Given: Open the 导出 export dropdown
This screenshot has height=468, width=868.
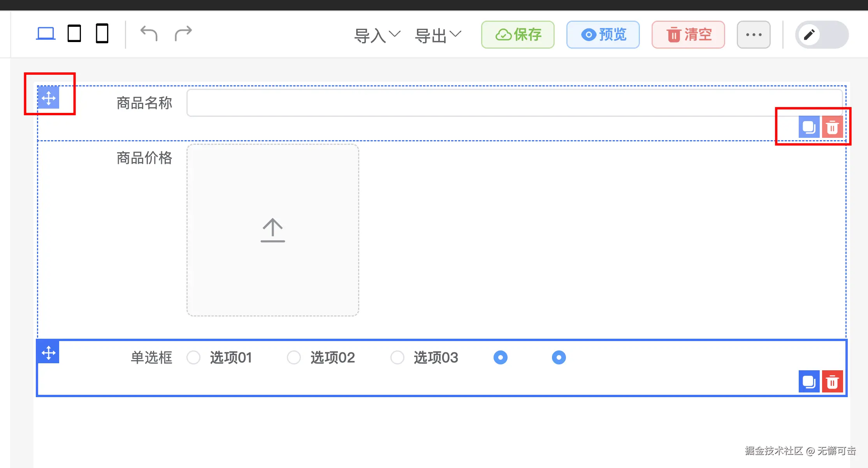Looking at the screenshot, I should 438,35.
